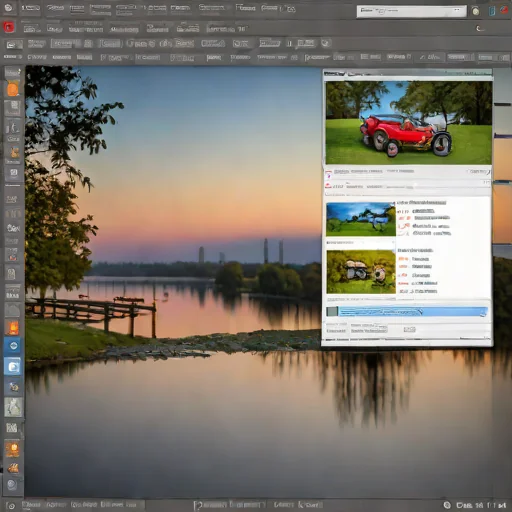Click the app logo icon at top-left corner
The image size is (512, 512).
pos(8,7)
